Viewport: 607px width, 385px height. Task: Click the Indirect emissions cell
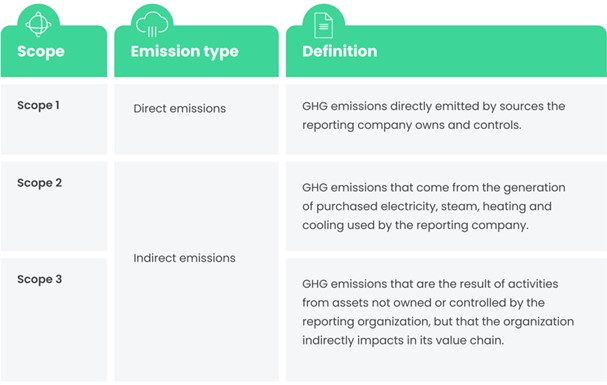coord(184,258)
